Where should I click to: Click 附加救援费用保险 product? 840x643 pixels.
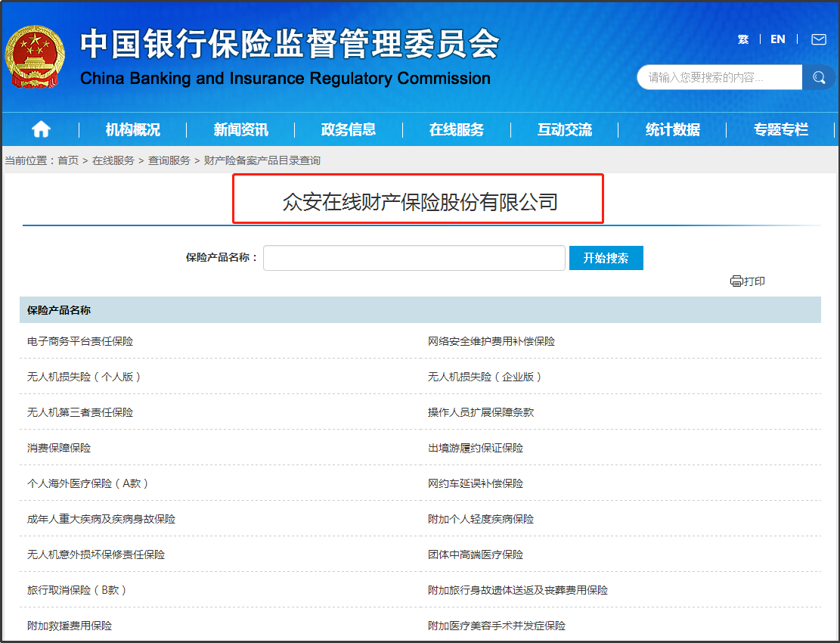(69, 626)
